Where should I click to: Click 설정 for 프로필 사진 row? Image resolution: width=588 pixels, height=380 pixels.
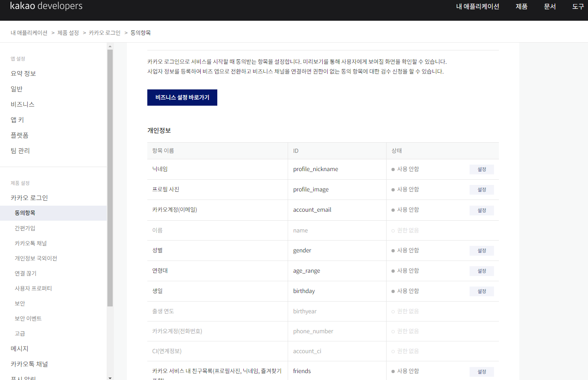482,190
